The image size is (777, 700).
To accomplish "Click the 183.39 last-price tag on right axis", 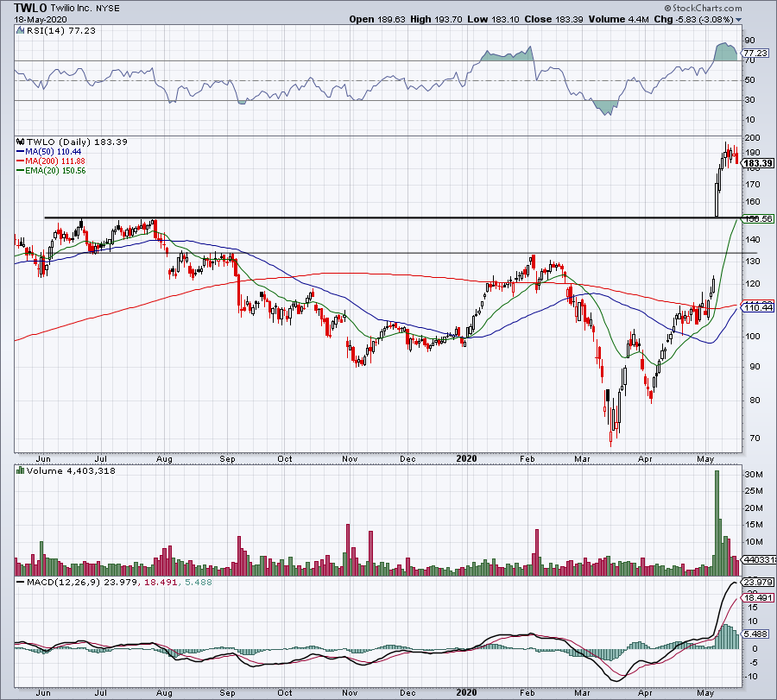I will [x=758, y=163].
